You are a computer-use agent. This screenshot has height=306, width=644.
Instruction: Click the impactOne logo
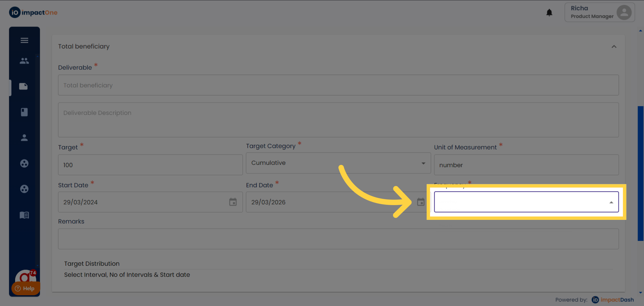tap(33, 13)
